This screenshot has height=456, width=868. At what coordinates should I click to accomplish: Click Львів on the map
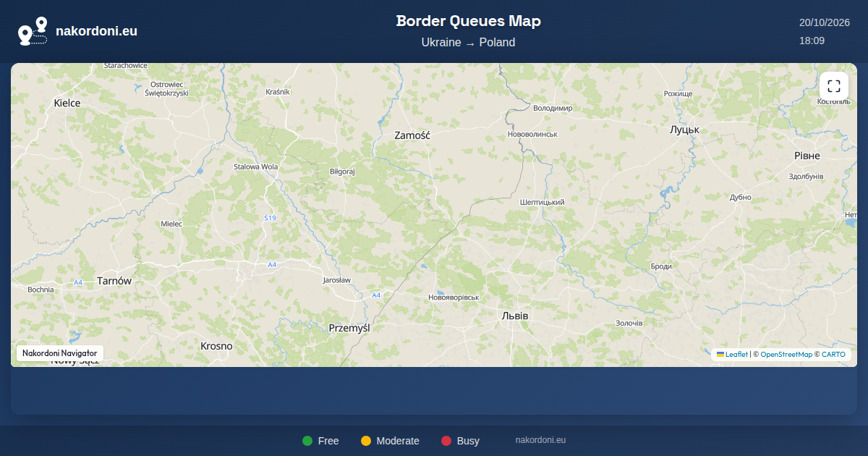[515, 316]
